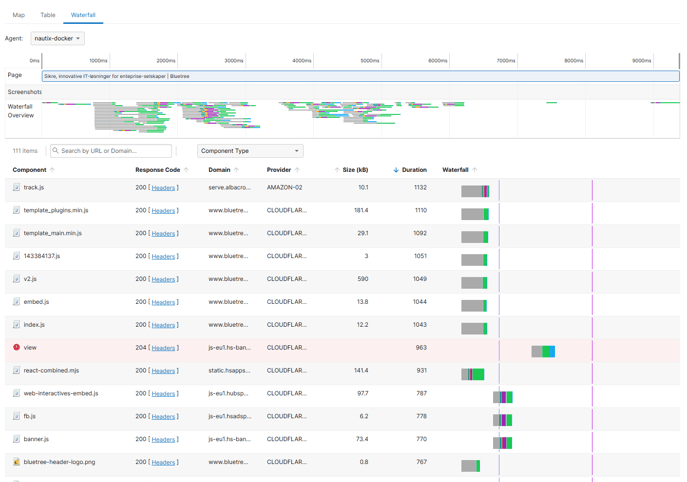The width and height of the screenshot is (687, 482).
Task: Open the Headers link for track.js
Action: click(163, 188)
